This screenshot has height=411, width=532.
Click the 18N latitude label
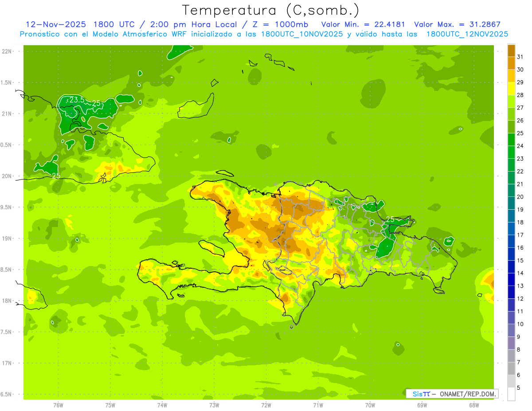coord(7,301)
